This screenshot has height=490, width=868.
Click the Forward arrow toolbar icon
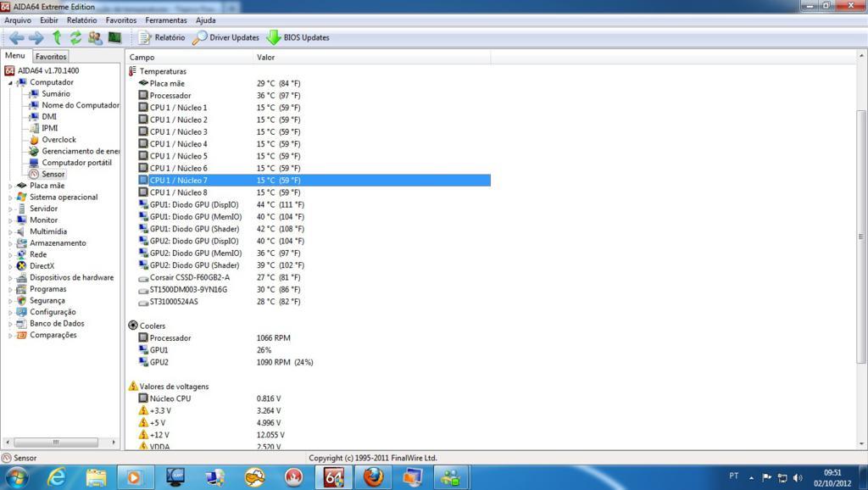coord(36,37)
